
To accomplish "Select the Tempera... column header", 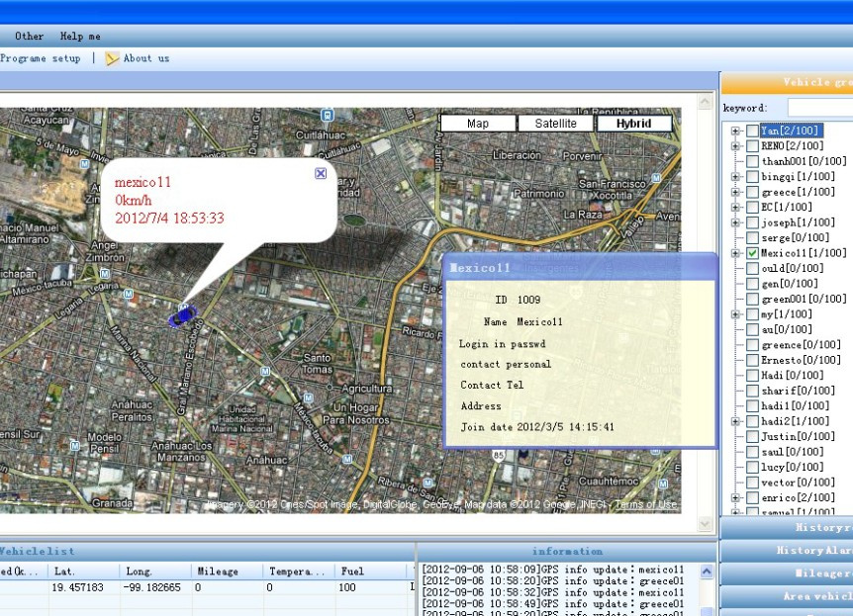I will click(299, 571).
